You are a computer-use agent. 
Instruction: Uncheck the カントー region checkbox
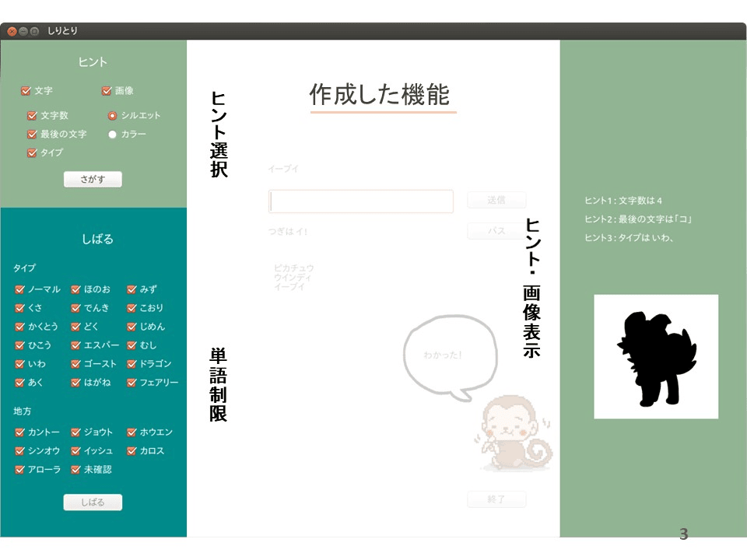point(19,432)
